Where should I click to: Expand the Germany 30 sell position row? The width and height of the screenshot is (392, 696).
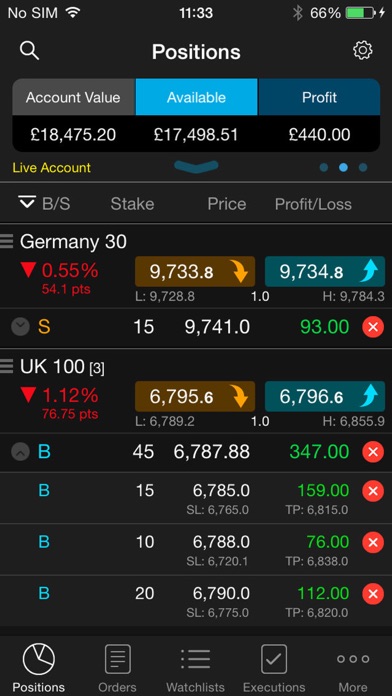pos(20,327)
